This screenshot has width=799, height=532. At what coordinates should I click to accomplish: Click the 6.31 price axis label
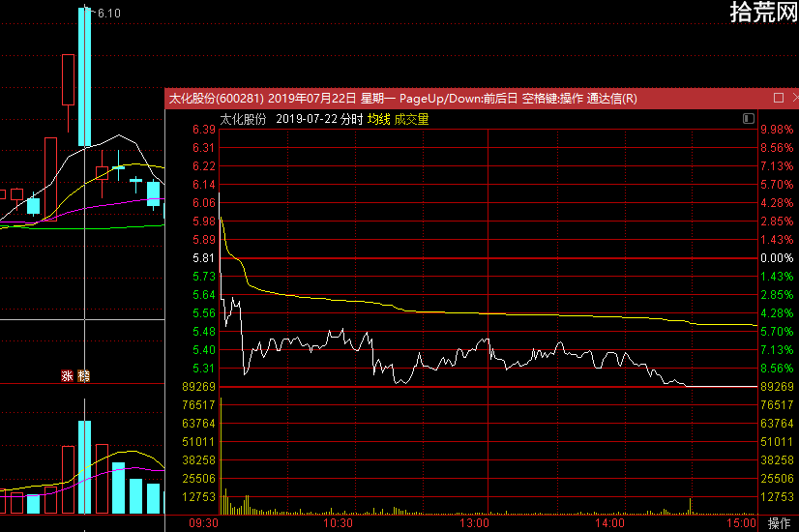click(x=204, y=148)
